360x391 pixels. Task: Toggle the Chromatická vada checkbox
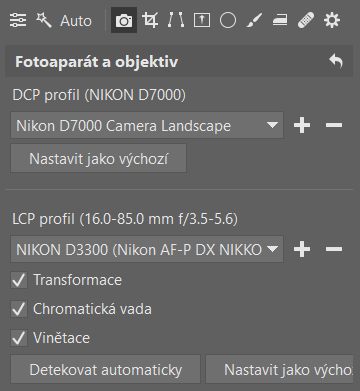click(19, 309)
